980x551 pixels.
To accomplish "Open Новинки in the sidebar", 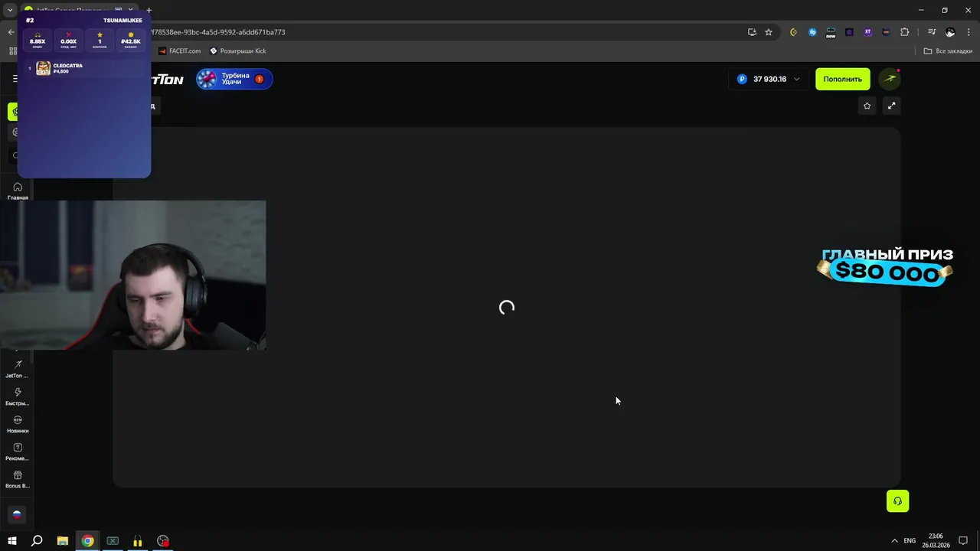I will click(18, 424).
